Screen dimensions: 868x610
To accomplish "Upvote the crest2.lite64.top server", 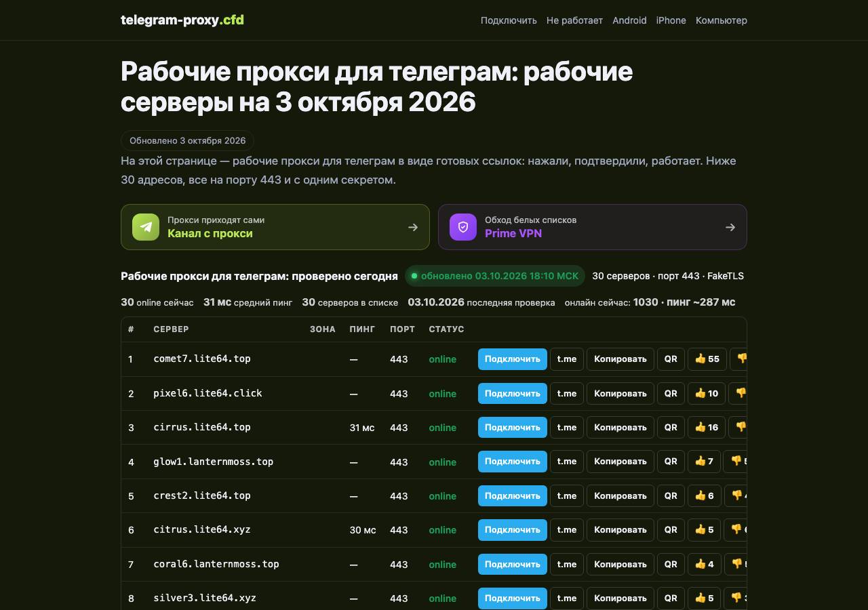I will click(x=705, y=495).
